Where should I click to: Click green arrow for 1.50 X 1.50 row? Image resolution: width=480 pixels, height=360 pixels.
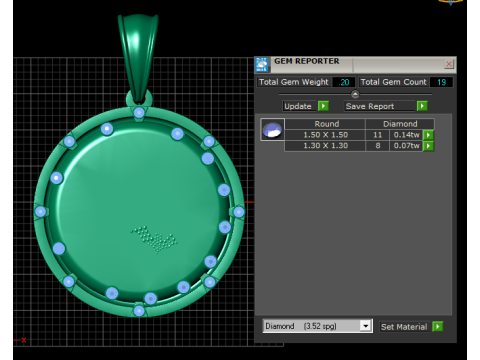tap(428, 135)
